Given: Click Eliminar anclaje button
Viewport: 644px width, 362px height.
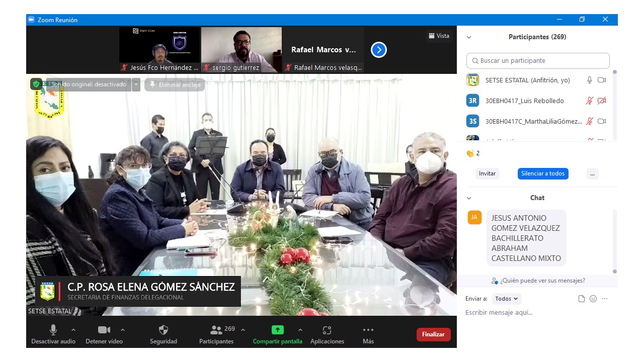Looking at the screenshot, I should click(x=175, y=84).
